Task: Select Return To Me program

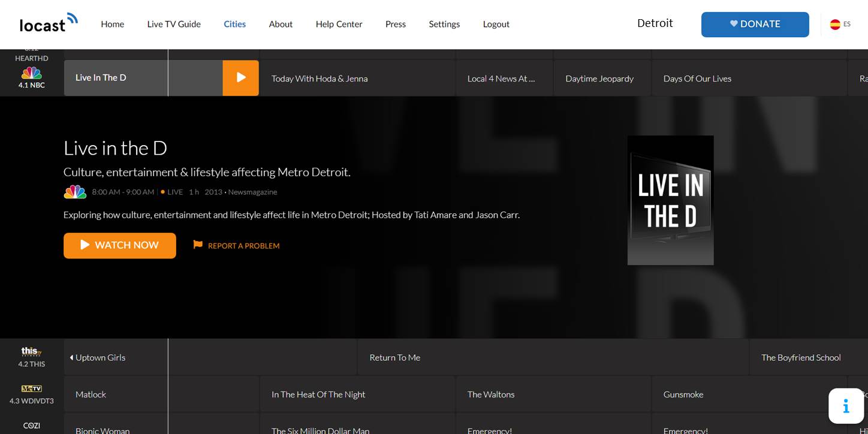Action: [x=553, y=357]
